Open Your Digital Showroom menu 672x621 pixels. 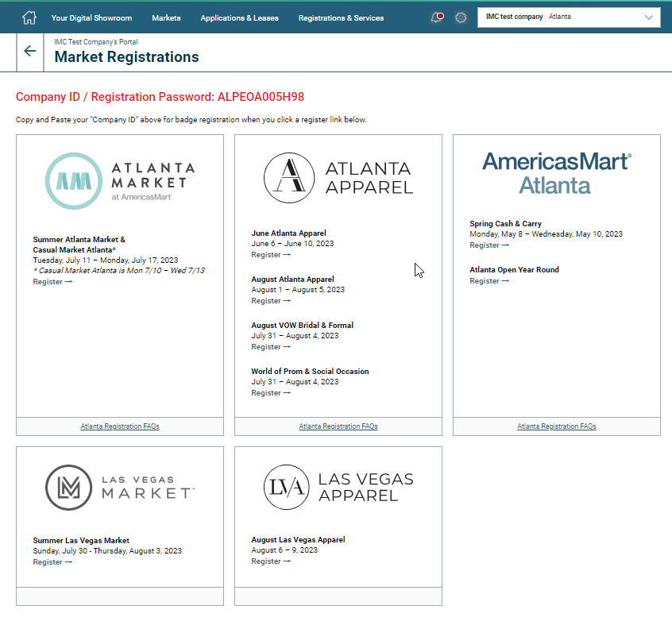pyautogui.click(x=91, y=18)
